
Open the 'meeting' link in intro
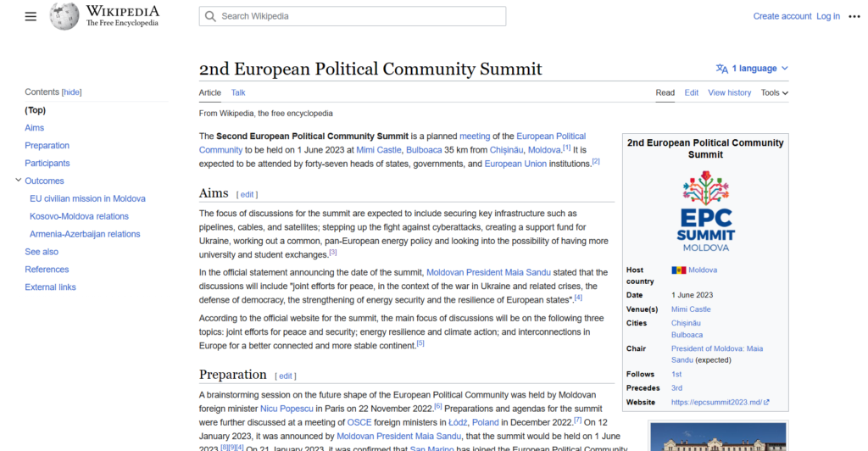pos(475,136)
